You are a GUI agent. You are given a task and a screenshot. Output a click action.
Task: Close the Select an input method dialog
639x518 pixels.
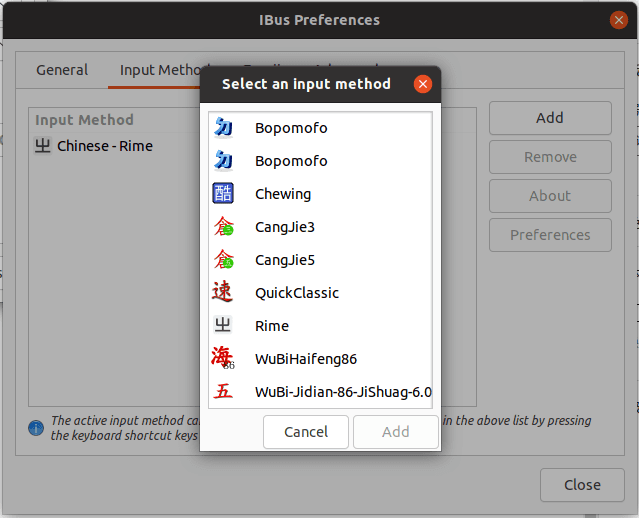pos(423,84)
